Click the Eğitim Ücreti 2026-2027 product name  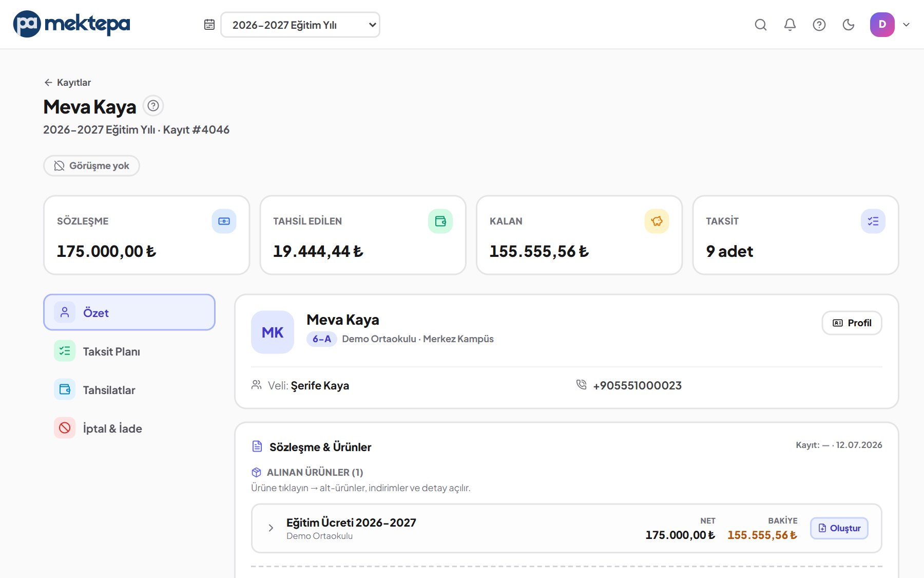coord(351,523)
